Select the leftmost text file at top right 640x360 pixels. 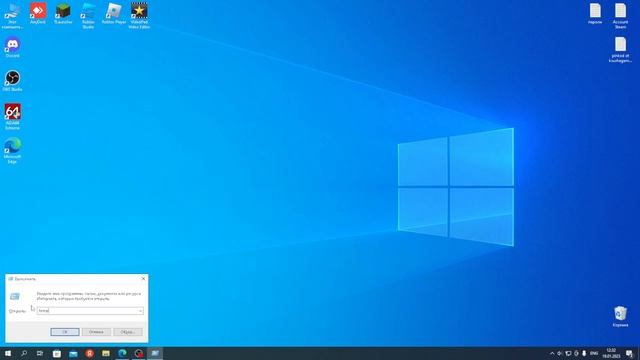coord(595,13)
